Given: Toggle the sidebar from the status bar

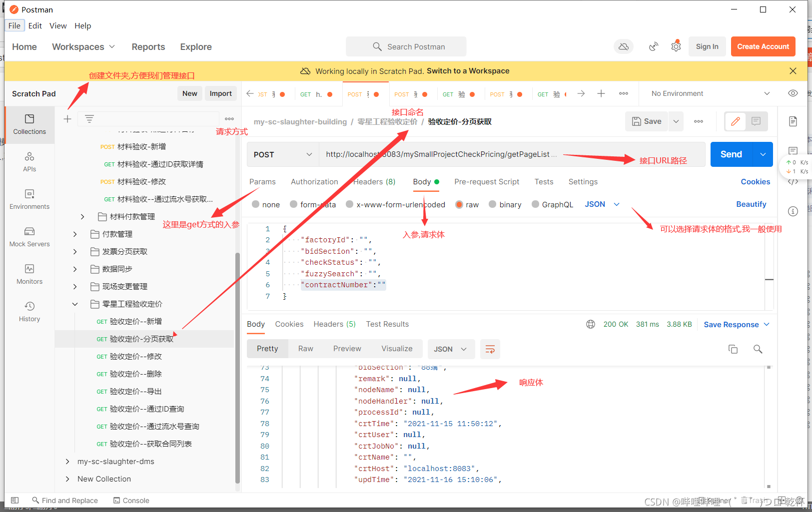Looking at the screenshot, I should pos(14,501).
